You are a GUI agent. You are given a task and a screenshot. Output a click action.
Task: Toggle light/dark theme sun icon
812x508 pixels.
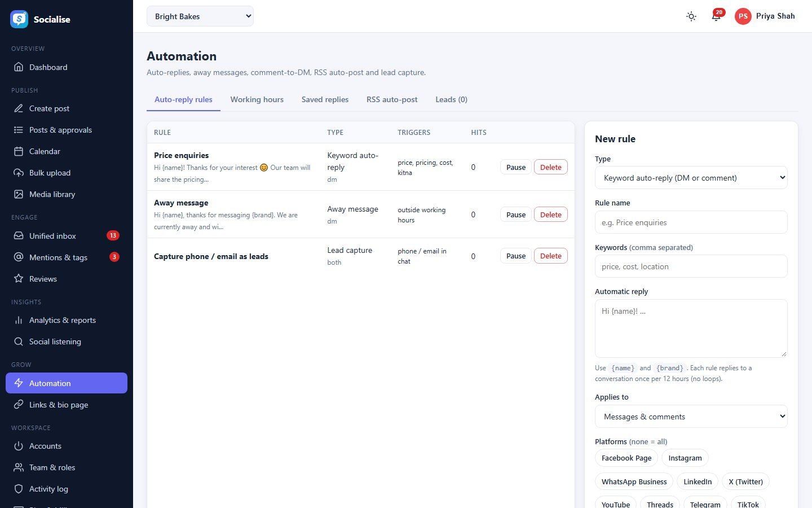pos(691,16)
